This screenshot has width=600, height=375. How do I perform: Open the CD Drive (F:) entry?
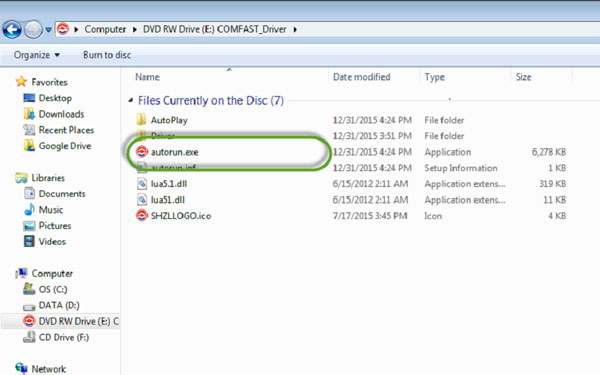56,337
